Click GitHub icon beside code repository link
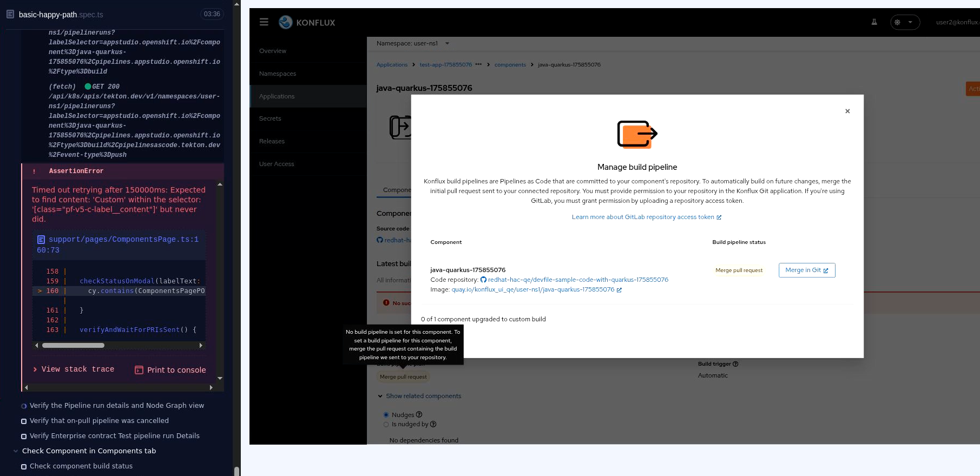Viewport: 980px width, 476px height. 484,280
